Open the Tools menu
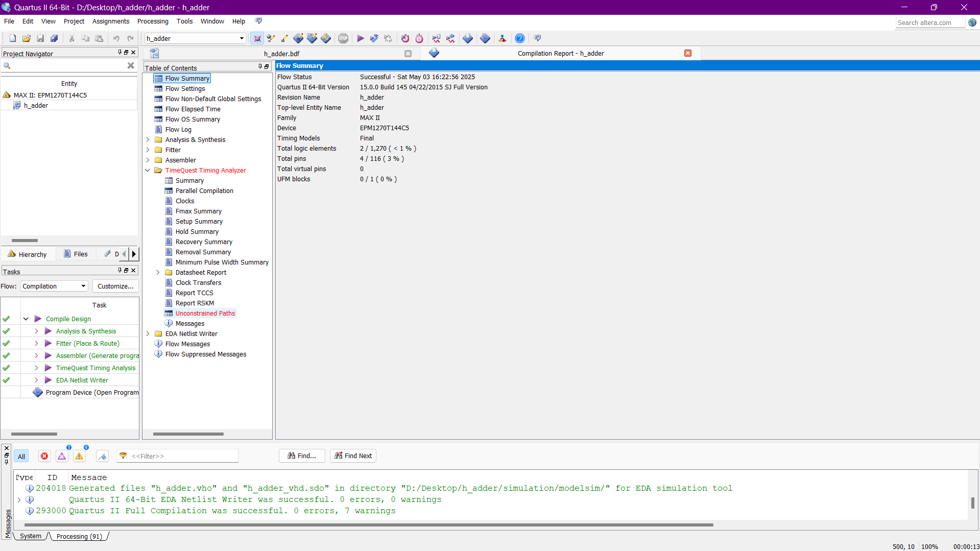 coord(184,21)
